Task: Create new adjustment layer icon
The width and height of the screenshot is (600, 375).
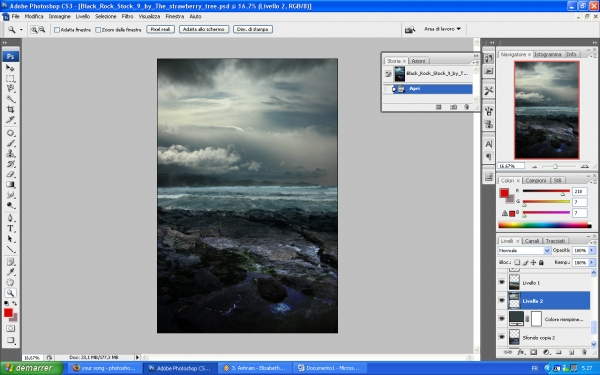Action: pos(546,352)
